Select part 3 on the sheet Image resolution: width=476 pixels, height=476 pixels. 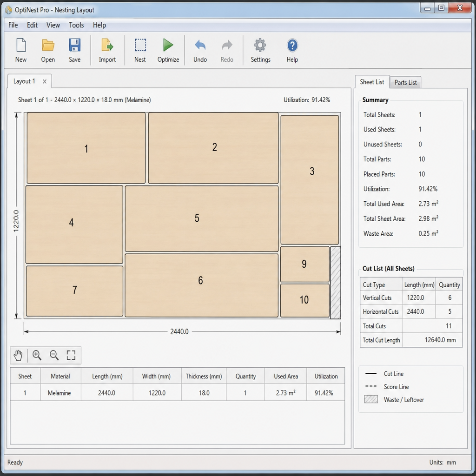point(310,179)
